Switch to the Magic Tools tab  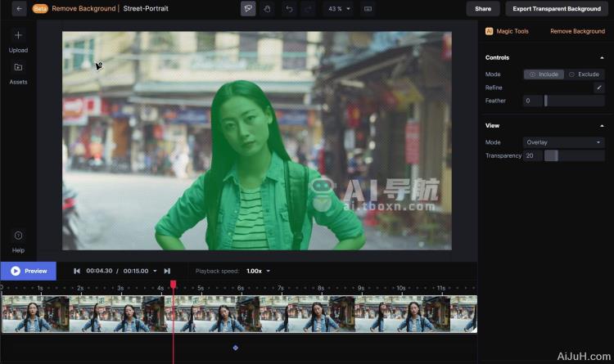(x=508, y=31)
